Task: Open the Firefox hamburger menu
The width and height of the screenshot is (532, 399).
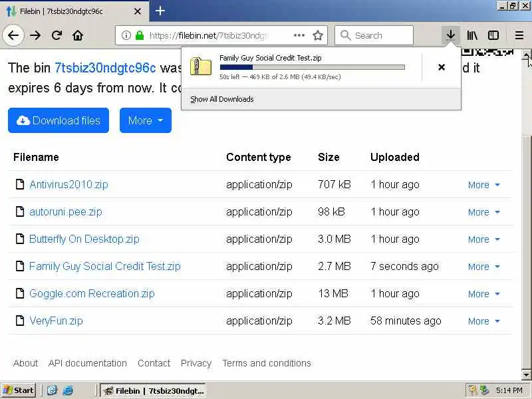Action: point(519,35)
